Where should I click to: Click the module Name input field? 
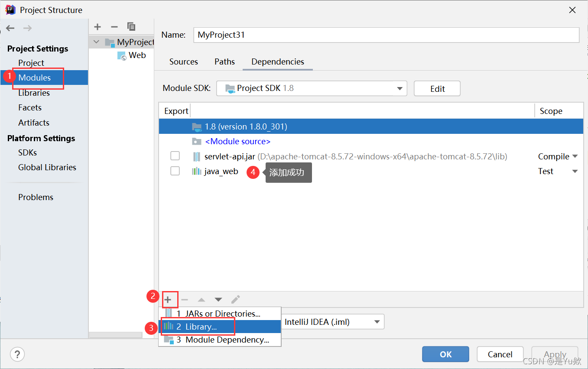(386, 35)
